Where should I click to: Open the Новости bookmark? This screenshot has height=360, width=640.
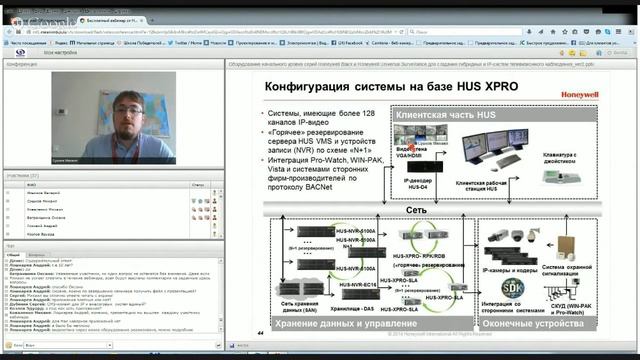(215, 42)
